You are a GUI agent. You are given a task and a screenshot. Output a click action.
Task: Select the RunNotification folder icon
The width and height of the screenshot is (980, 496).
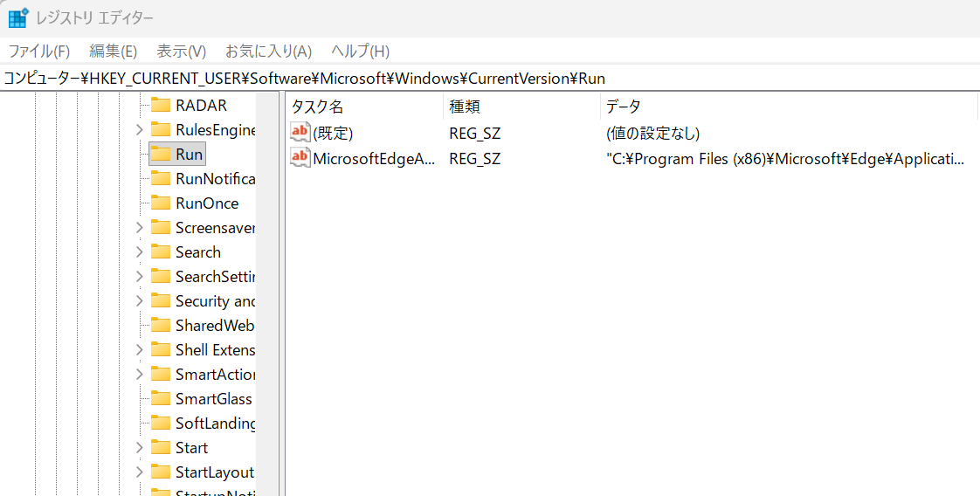coord(161,179)
